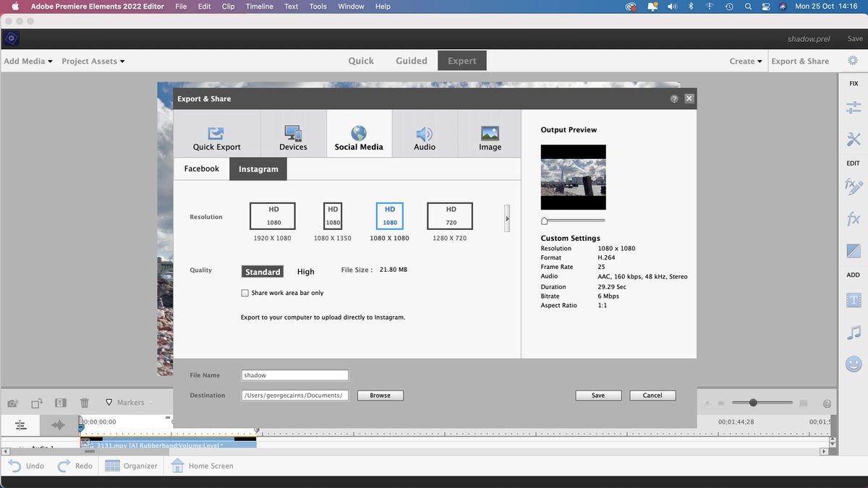Switch to Quick mode

[361, 61]
